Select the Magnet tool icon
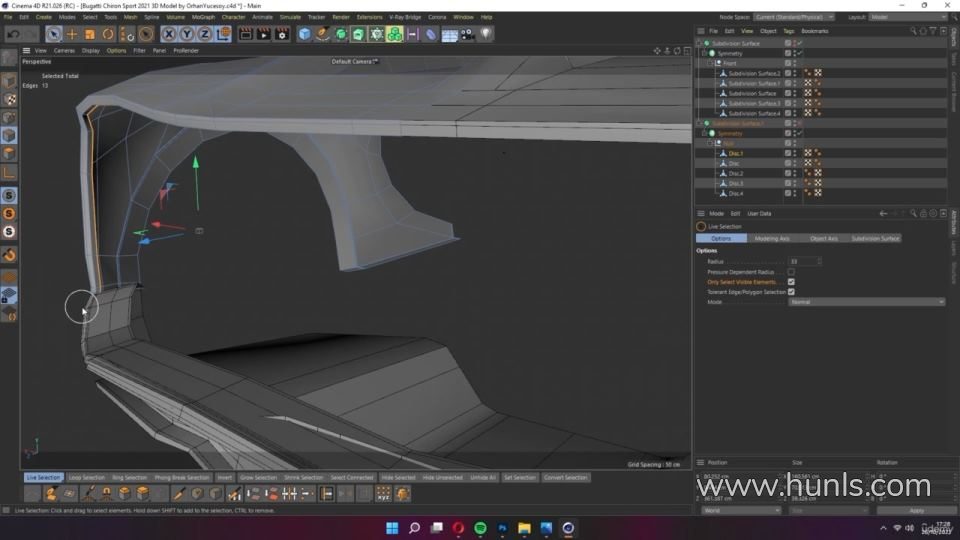This screenshot has height=540, width=960. (x=106, y=493)
